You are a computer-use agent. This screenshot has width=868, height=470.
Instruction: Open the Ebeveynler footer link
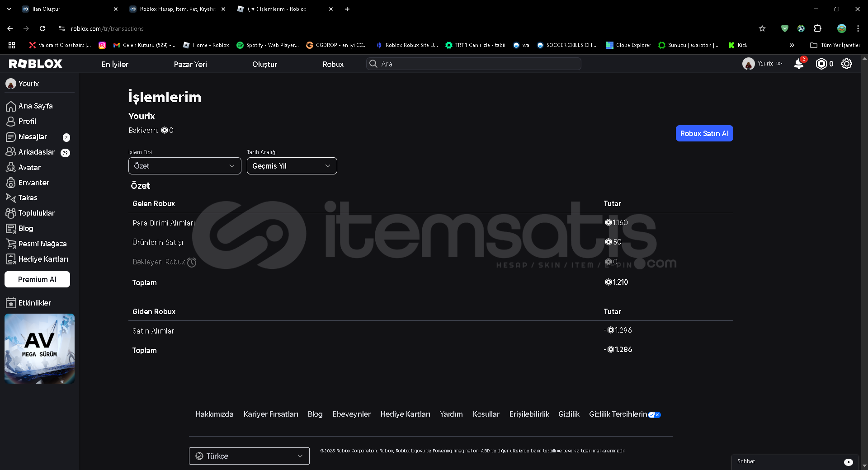pos(351,414)
